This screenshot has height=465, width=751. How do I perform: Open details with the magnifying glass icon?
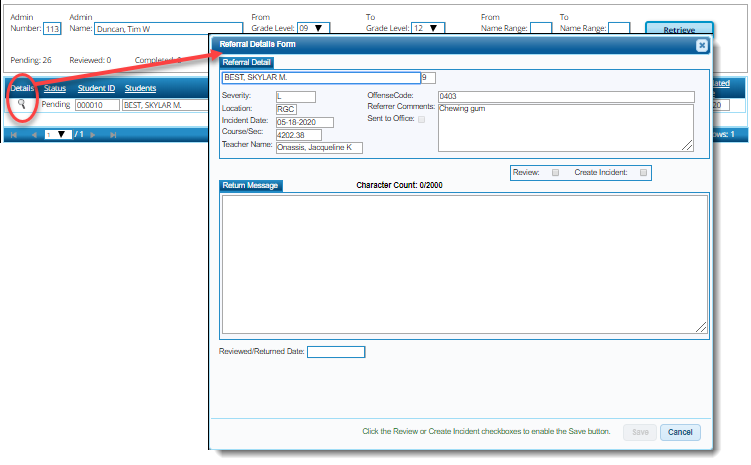[x=20, y=105]
